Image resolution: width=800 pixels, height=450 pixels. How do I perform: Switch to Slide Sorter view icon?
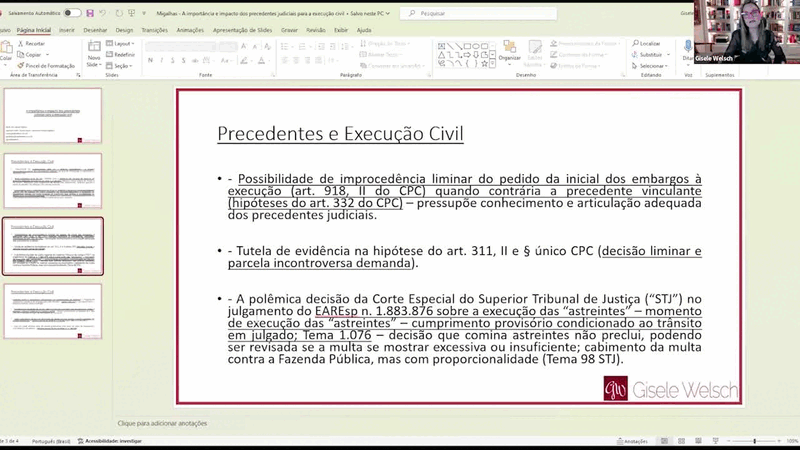(x=681, y=441)
